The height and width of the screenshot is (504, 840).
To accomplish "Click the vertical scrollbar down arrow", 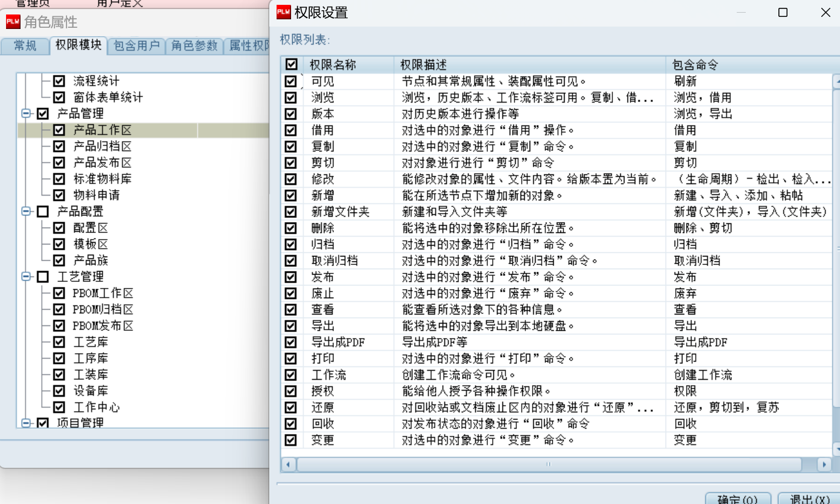I will coord(836,449).
